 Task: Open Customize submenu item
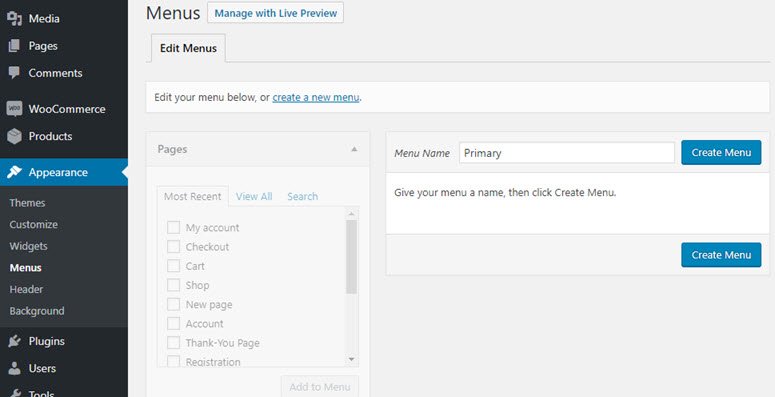click(34, 224)
